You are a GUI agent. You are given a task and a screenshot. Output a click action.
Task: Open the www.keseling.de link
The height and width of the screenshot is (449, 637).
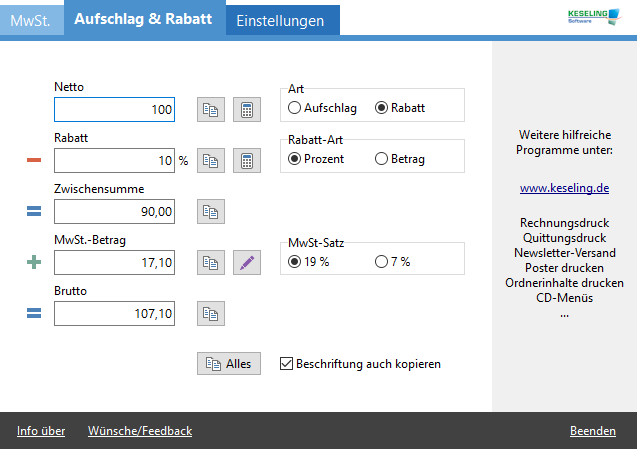click(564, 187)
